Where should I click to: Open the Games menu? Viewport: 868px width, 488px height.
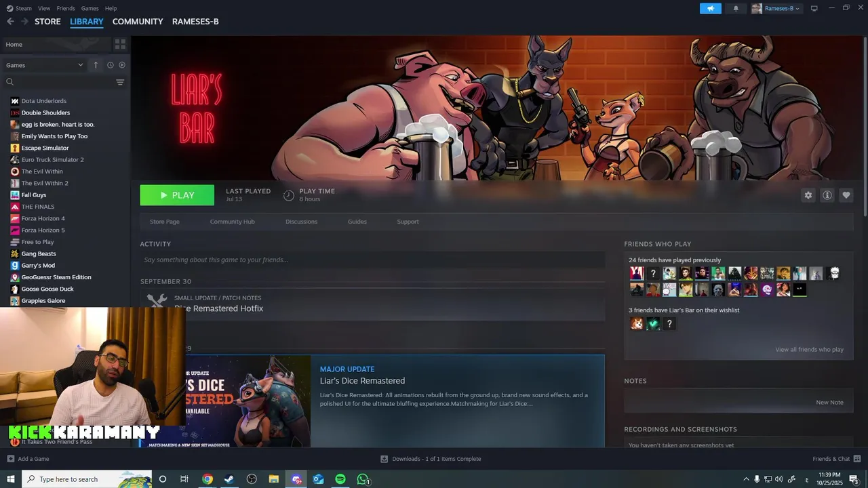[90, 8]
